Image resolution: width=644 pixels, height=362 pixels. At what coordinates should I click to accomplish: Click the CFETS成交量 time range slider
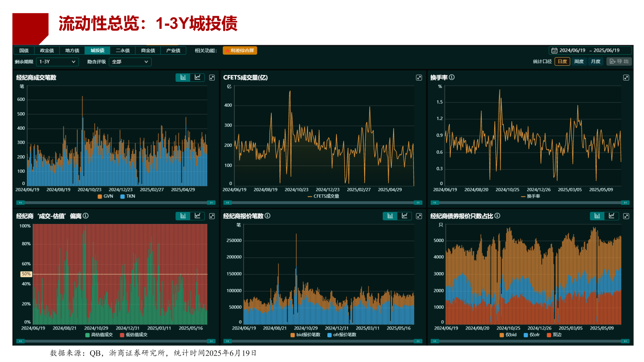click(322, 202)
